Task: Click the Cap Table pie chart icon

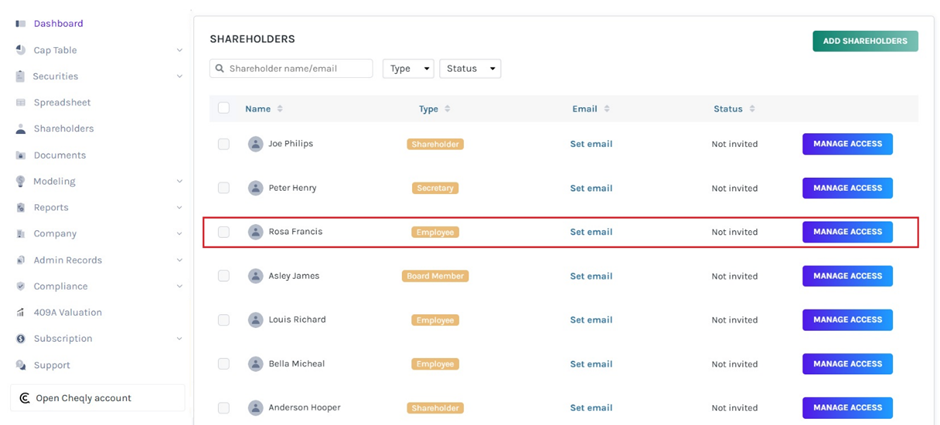Action: (21, 50)
